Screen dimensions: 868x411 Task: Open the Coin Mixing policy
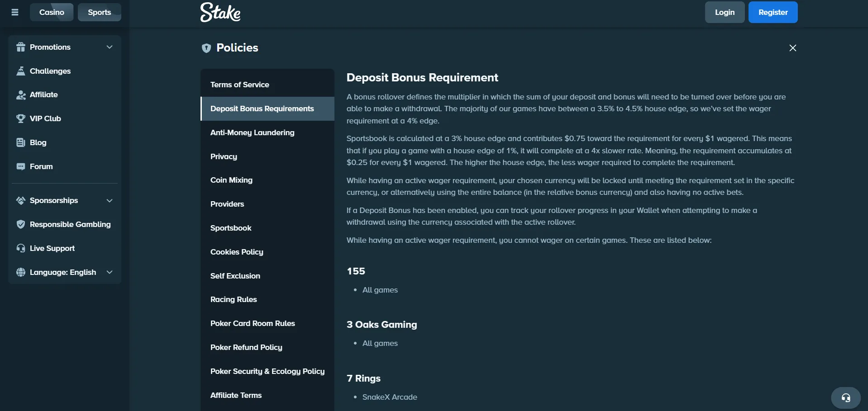(x=267, y=180)
